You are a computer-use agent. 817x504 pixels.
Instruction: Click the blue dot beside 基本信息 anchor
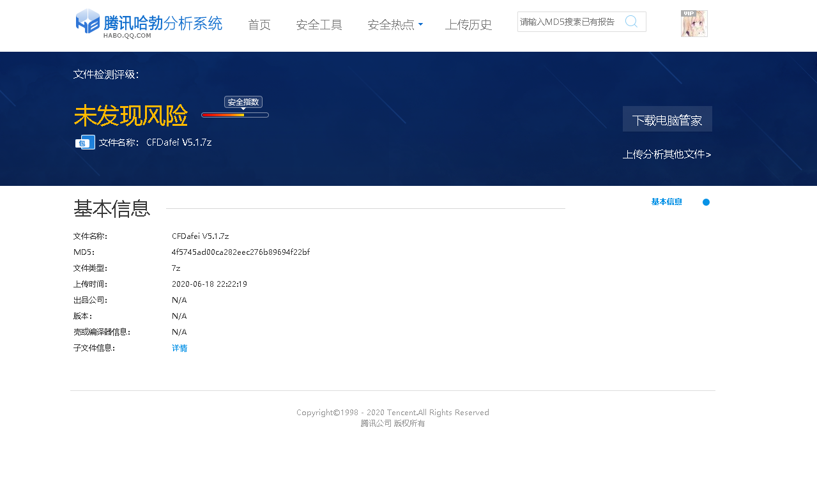coord(706,202)
